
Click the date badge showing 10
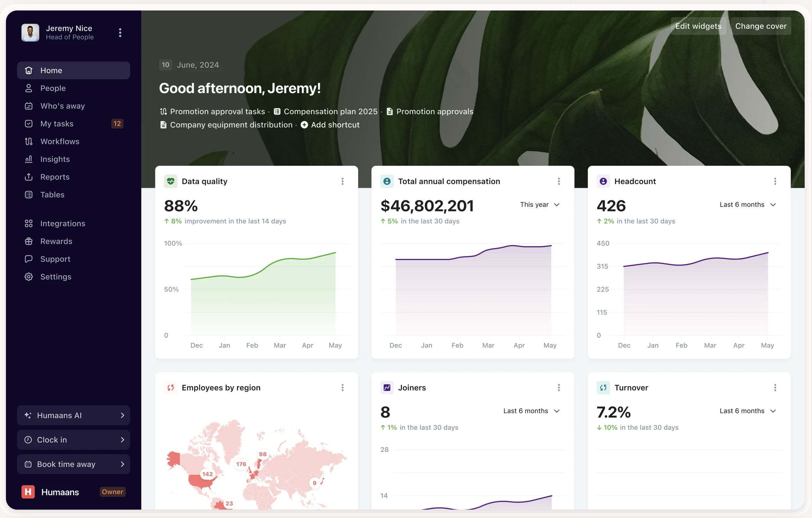click(x=165, y=65)
